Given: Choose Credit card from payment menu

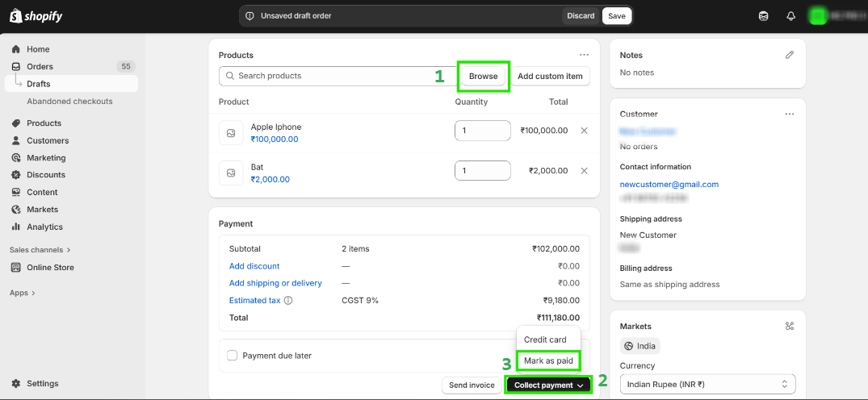Looking at the screenshot, I should point(545,340).
